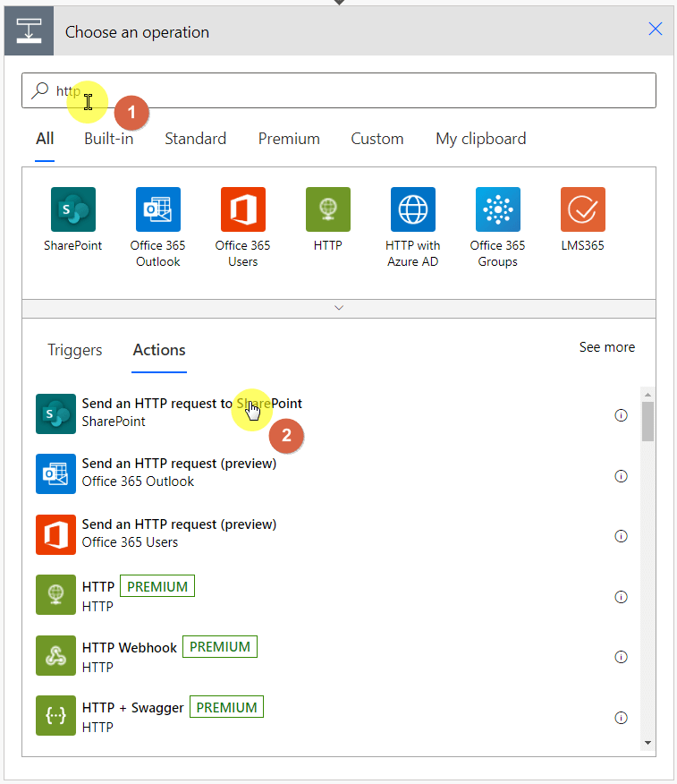Click the actions list scrollbar thumb
Viewport: 677px width, 784px height.
click(647, 422)
